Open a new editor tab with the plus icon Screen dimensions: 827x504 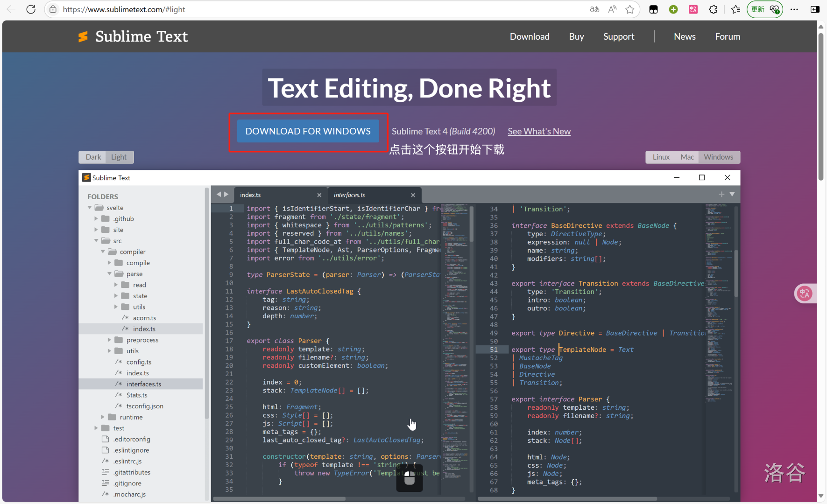tap(721, 194)
